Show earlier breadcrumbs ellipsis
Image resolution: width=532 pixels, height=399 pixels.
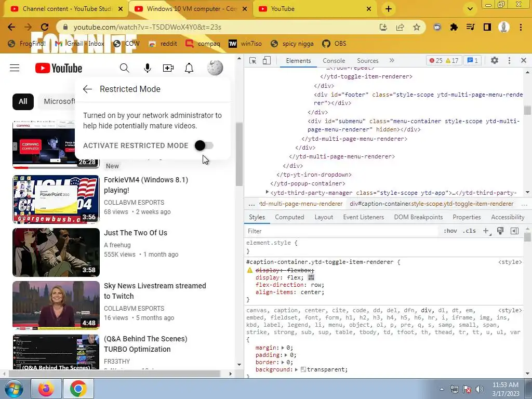click(x=251, y=204)
